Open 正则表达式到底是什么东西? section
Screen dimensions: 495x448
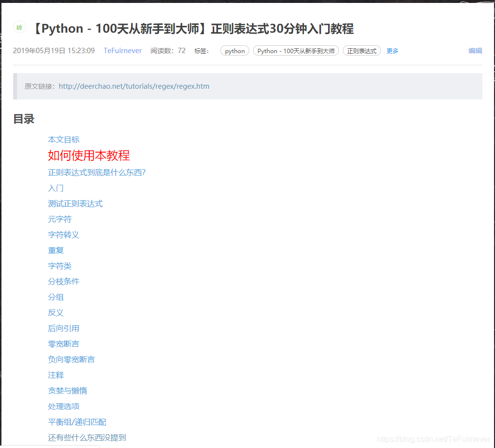pos(97,173)
